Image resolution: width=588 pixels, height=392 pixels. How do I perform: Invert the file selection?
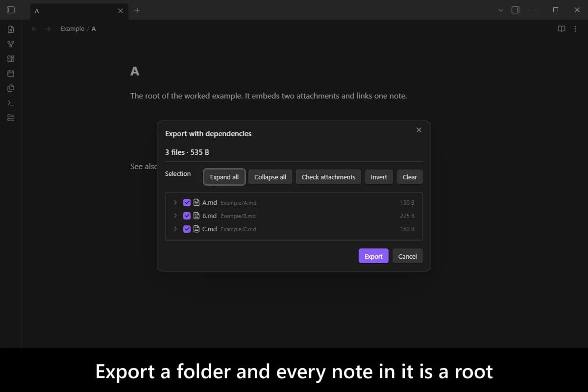click(379, 177)
